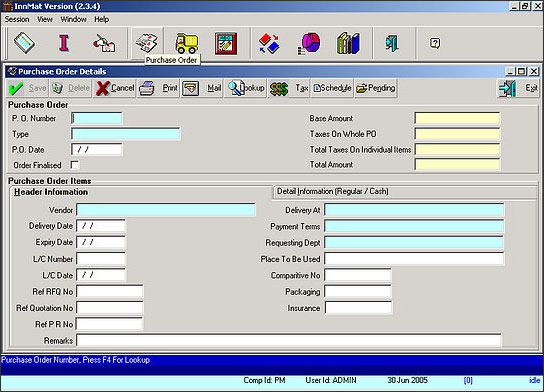Switch to Detail Information (Regular / Cash) tab
Image resolution: width=544 pixels, height=392 pixels.
pos(332,191)
